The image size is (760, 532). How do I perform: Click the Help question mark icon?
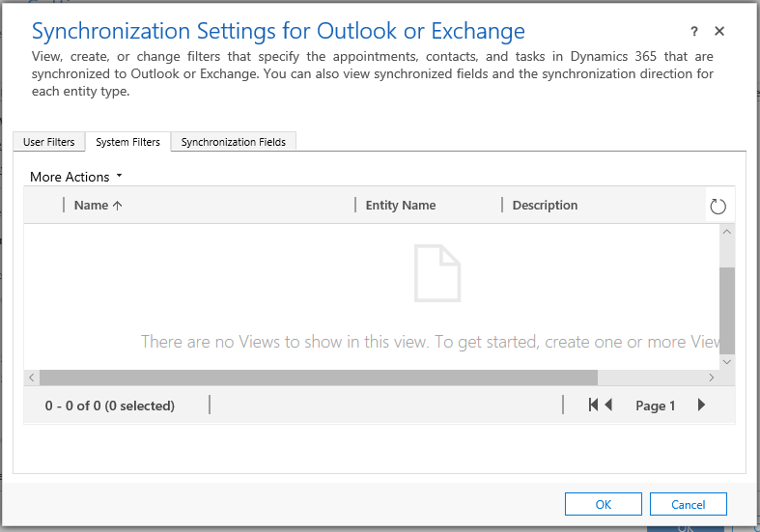694,32
